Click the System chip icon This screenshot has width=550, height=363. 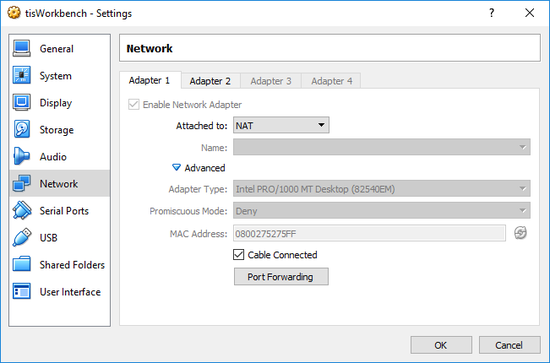[22, 75]
